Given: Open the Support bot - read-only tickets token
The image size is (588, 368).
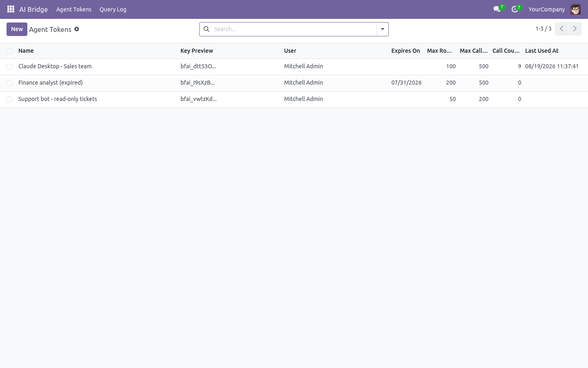Looking at the screenshot, I should coord(58,99).
